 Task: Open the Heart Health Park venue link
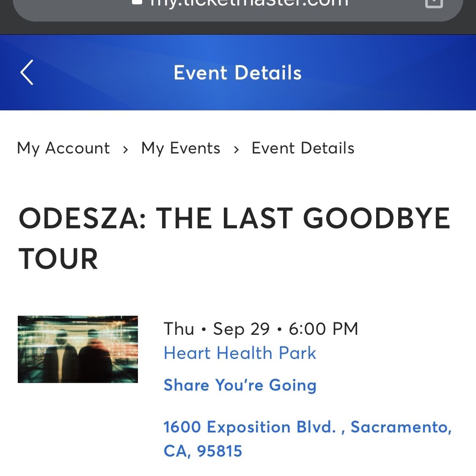[x=240, y=353]
